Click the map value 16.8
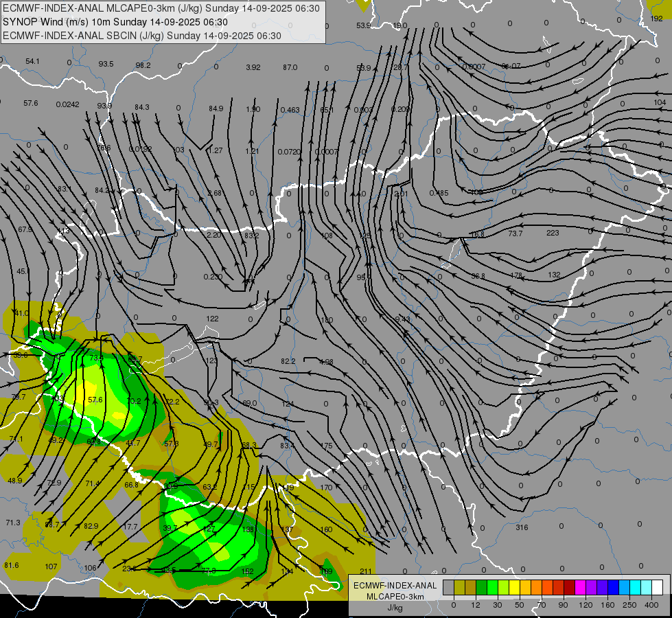Screen dimensions: 672x618 pyautogui.click(x=478, y=234)
